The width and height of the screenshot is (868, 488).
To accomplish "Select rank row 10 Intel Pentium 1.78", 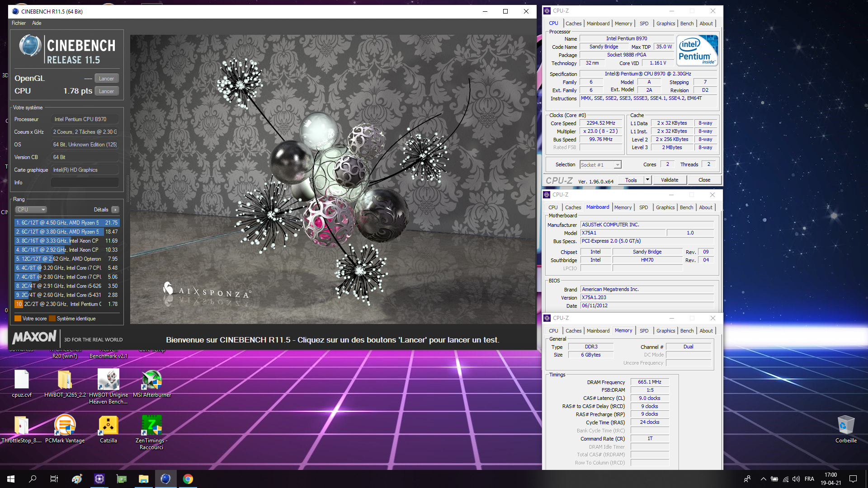I will point(67,304).
